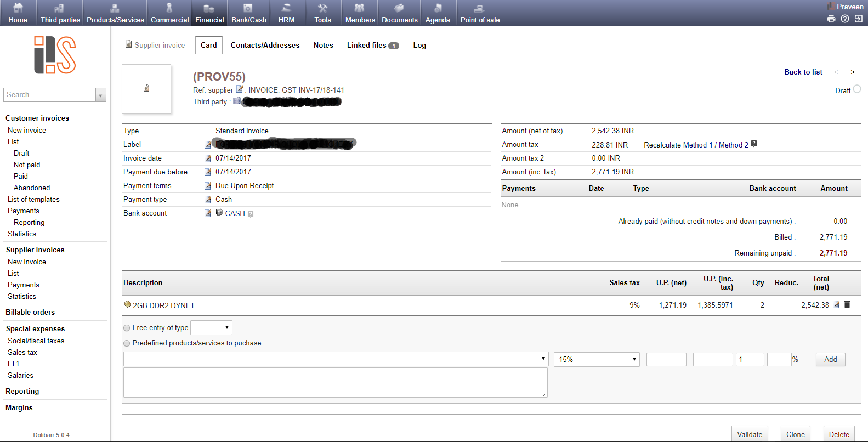The image size is (868, 442).
Task: Switch to the Contacts/Addresses tab
Action: pos(265,46)
